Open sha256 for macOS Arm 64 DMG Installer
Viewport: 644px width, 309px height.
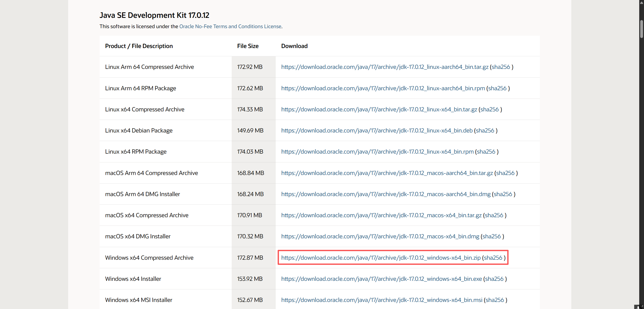[503, 194]
